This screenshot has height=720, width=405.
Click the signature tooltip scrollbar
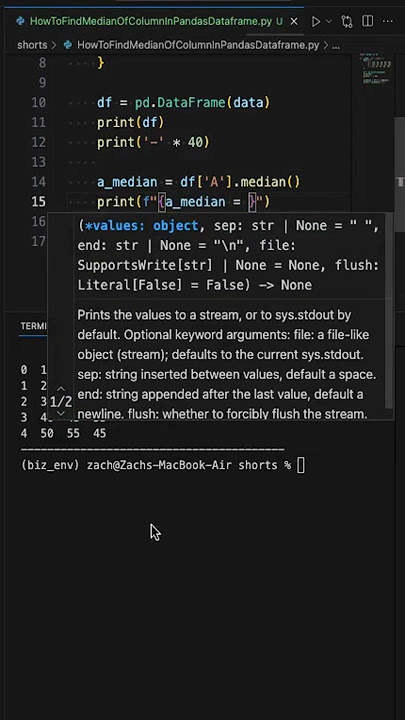pos(389,312)
